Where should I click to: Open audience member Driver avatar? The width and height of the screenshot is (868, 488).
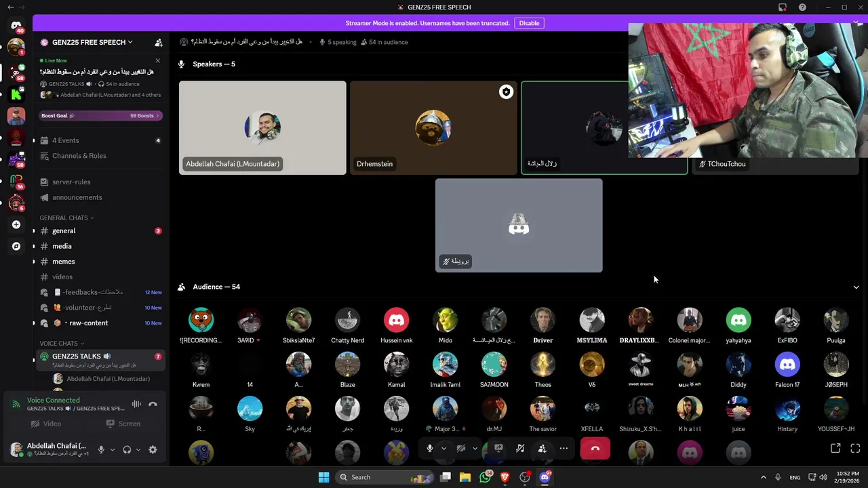pos(542,320)
